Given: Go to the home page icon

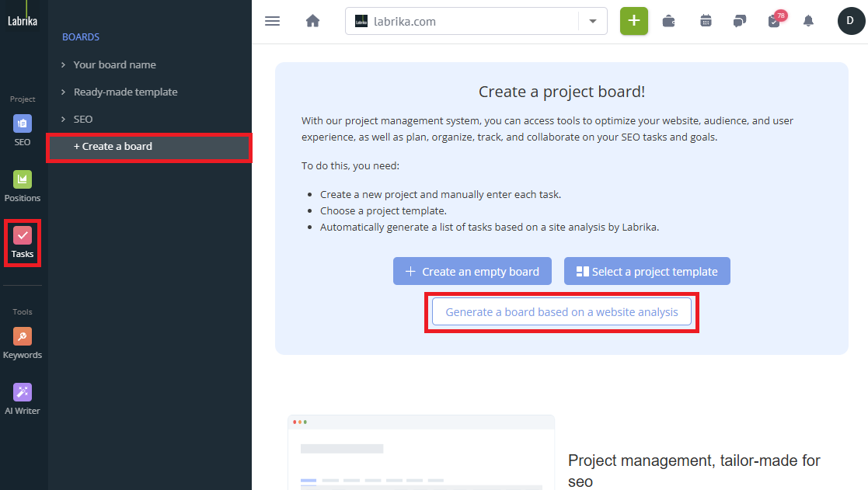Looking at the screenshot, I should coord(312,21).
